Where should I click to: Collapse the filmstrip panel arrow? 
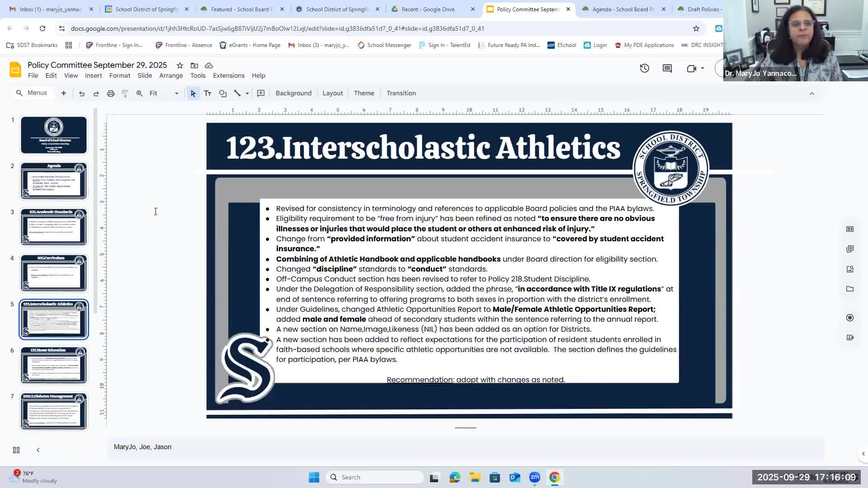click(x=38, y=450)
